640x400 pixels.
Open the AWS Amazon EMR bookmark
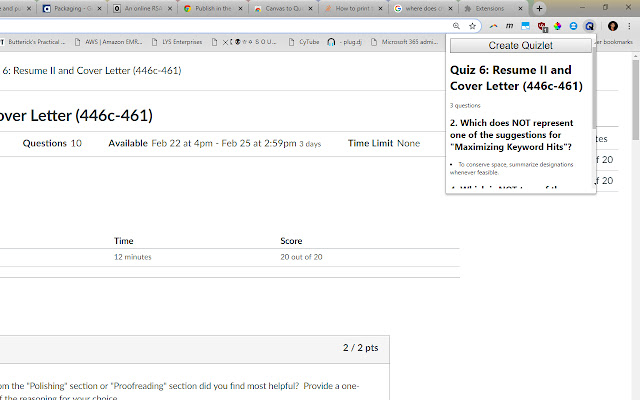click(109, 42)
